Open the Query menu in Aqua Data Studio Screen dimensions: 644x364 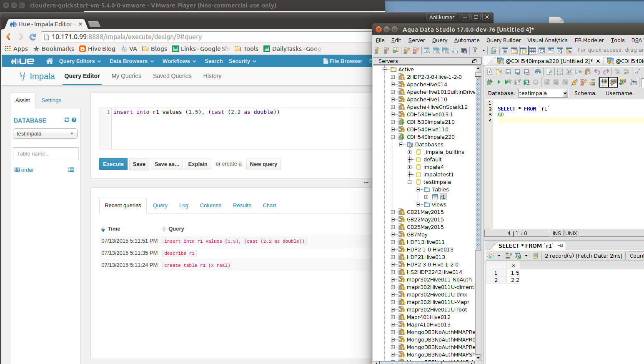pos(440,40)
